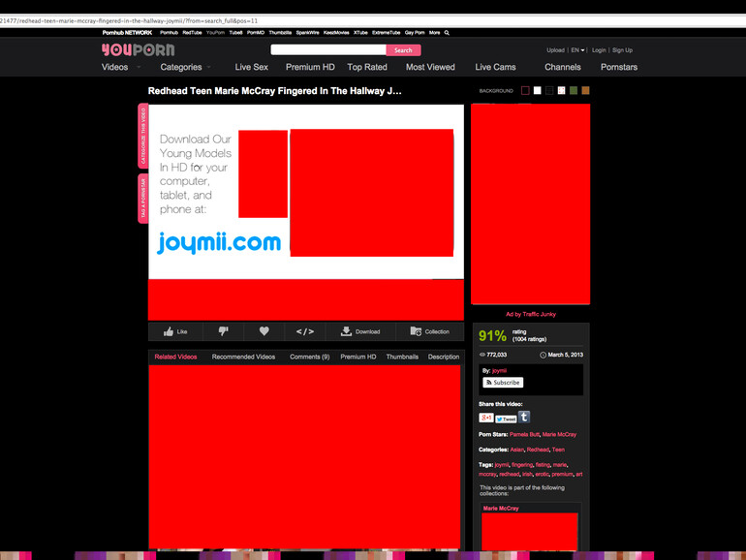
Task: Click the Download arrow icon
Action: tap(346, 331)
